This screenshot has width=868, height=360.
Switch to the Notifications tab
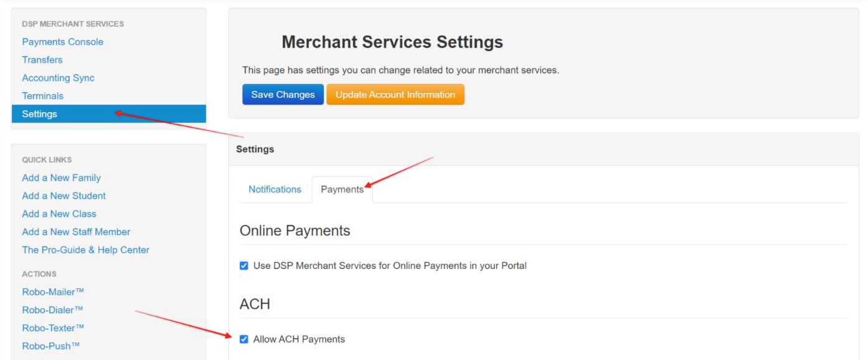coord(275,189)
